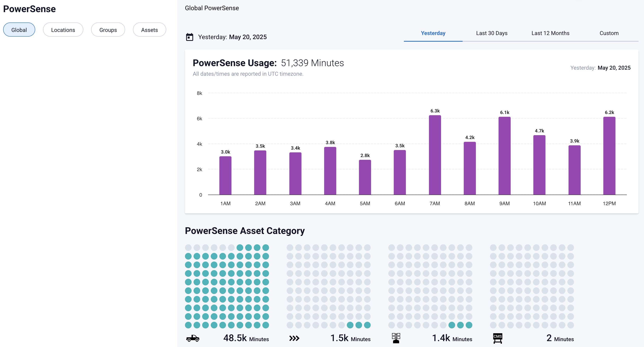This screenshot has height=347, width=644.
Task: Click the triple chevron arrows category icon
Action: [294, 339]
